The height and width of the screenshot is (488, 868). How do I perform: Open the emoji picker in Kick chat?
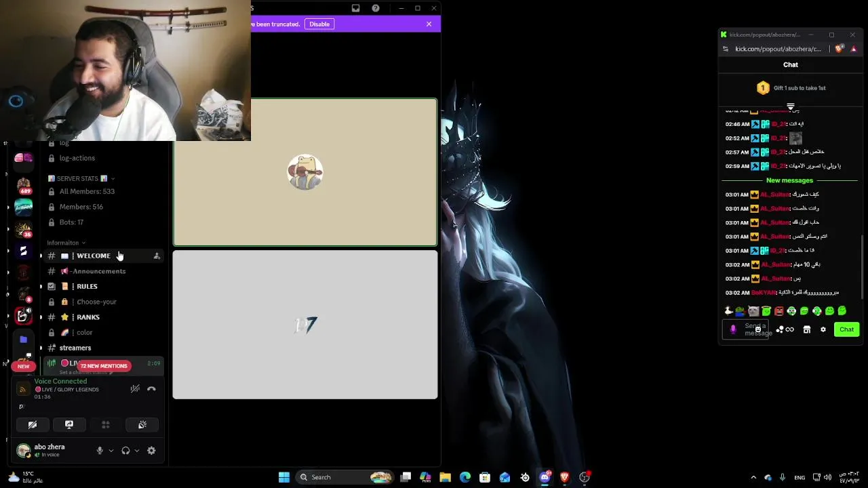click(x=758, y=329)
